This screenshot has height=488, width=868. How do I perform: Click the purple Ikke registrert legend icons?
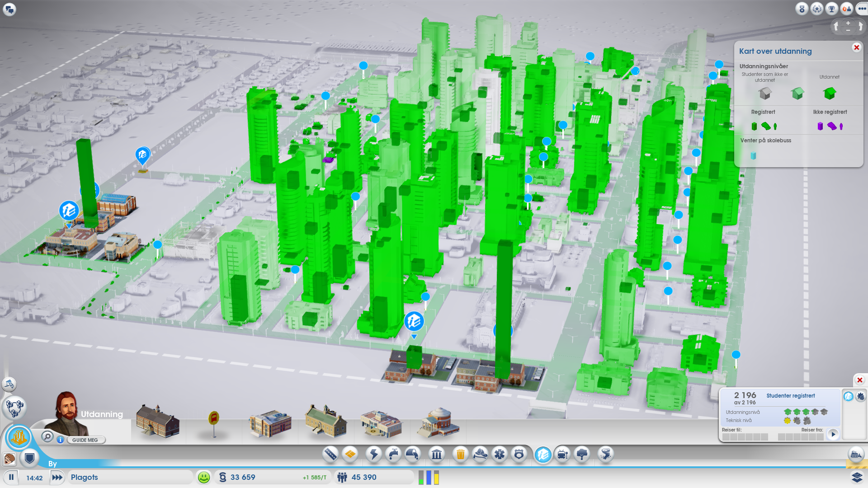(830, 126)
